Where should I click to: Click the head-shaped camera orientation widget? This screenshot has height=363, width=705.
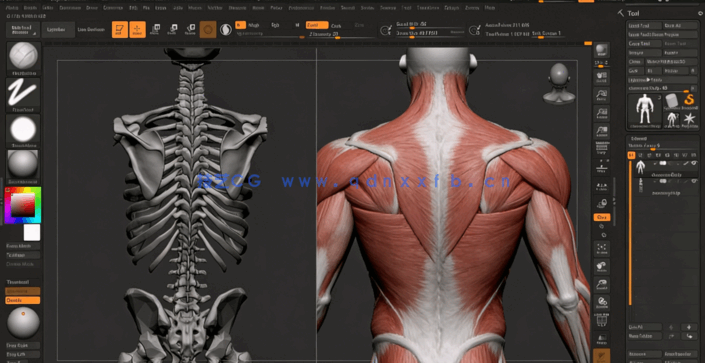pos(559,84)
